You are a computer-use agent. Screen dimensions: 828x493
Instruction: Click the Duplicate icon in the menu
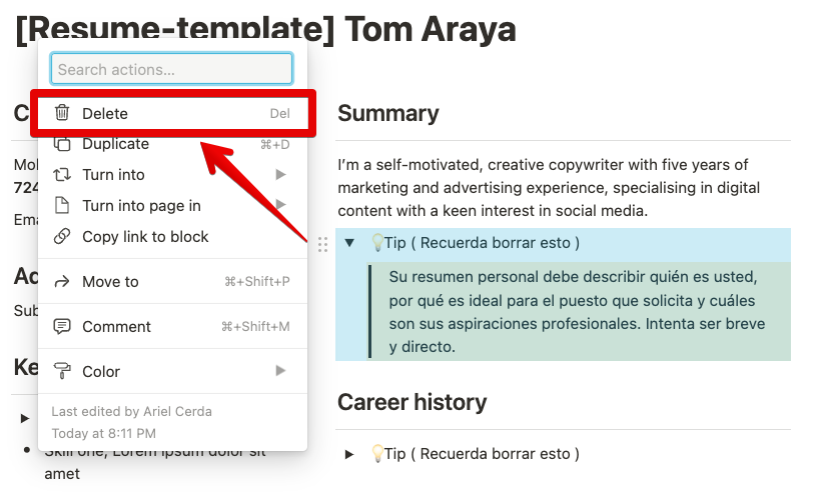(62, 143)
